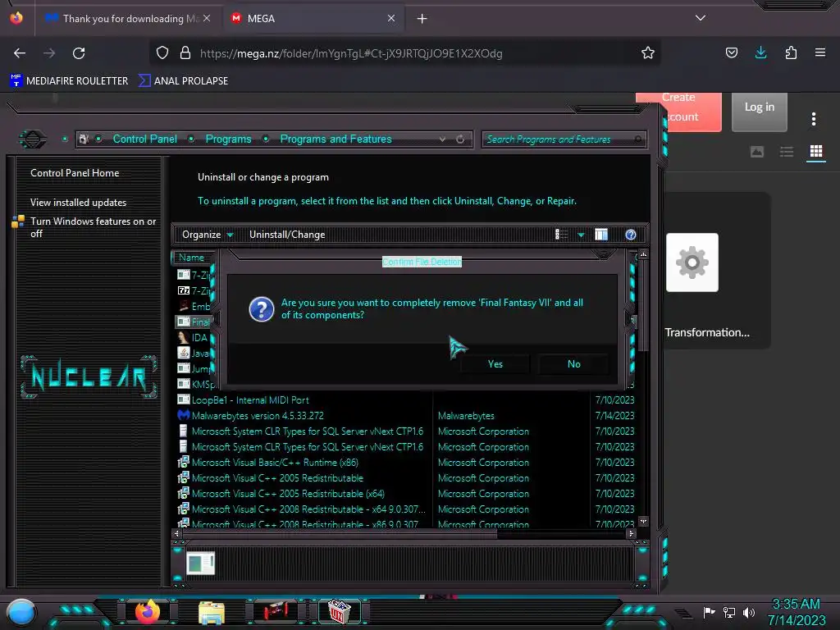Click the change your view icon
The width and height of the screenshot is (840, 630).
point(561,235)
